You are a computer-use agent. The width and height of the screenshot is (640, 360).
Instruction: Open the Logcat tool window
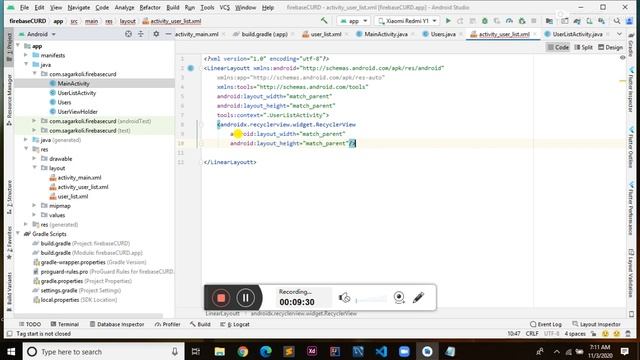click(x=235, y=324)
